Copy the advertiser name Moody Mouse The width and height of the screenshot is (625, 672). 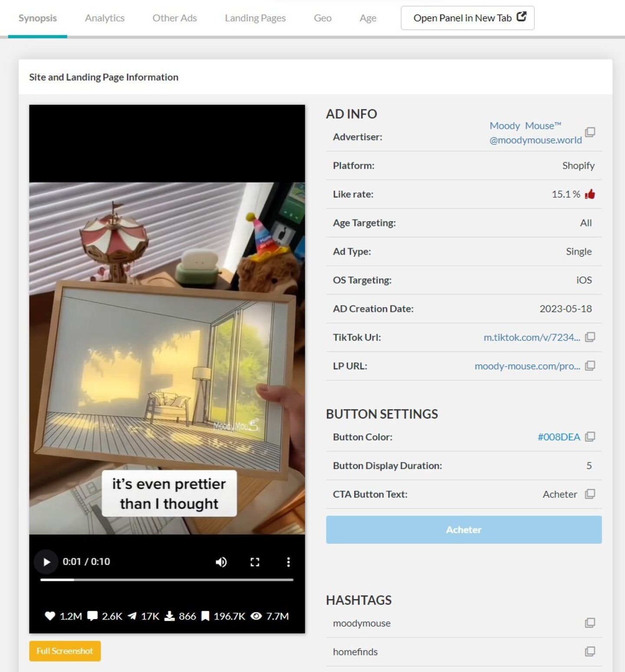tap(590, 132)
